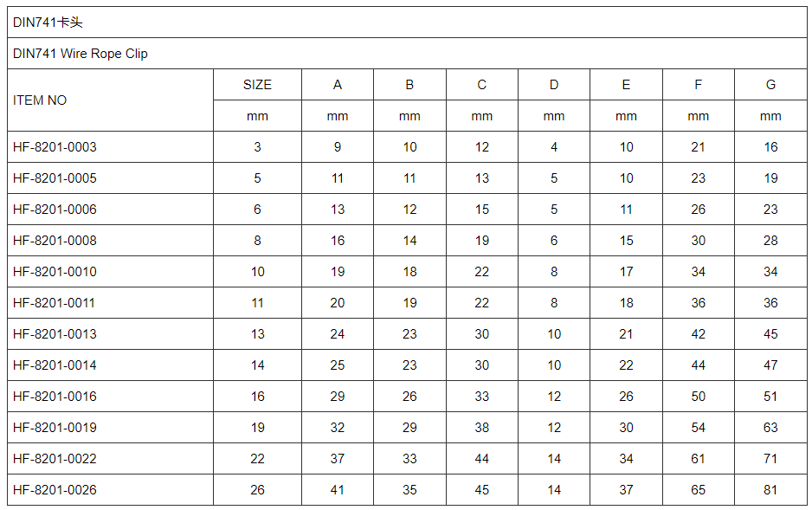Click column header C
The width and height of the screenshot is (812, 510).
(482, 85)
